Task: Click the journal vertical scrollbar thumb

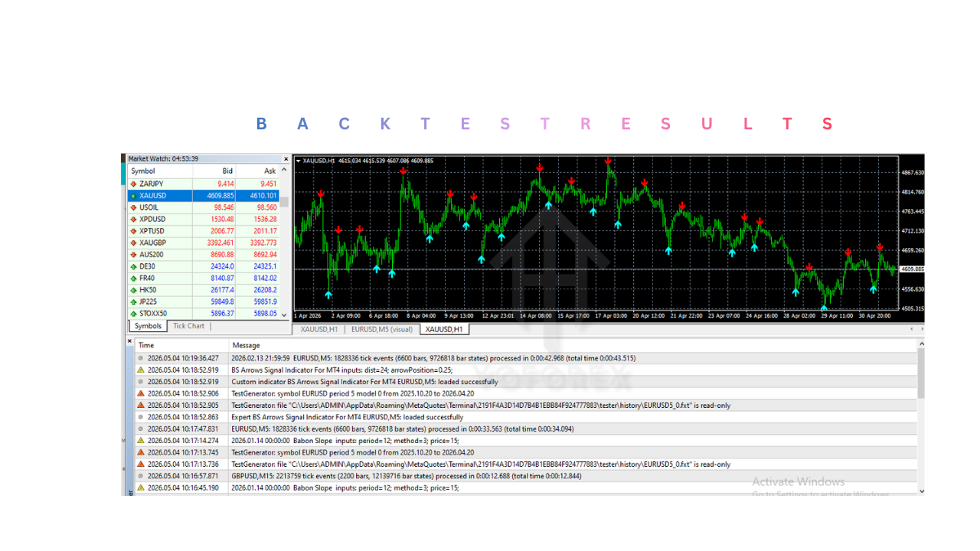Action: 921,373
